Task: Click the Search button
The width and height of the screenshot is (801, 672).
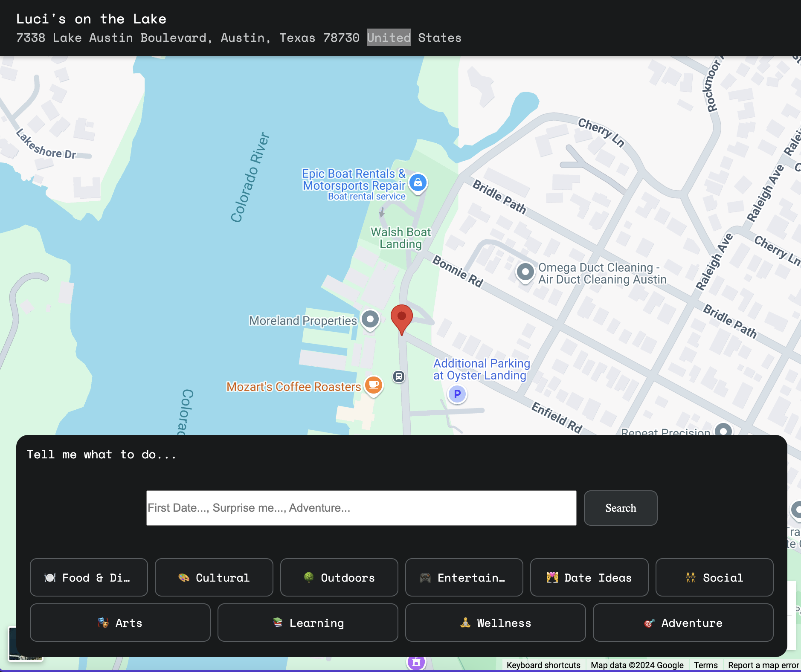Action: [621, 508]
